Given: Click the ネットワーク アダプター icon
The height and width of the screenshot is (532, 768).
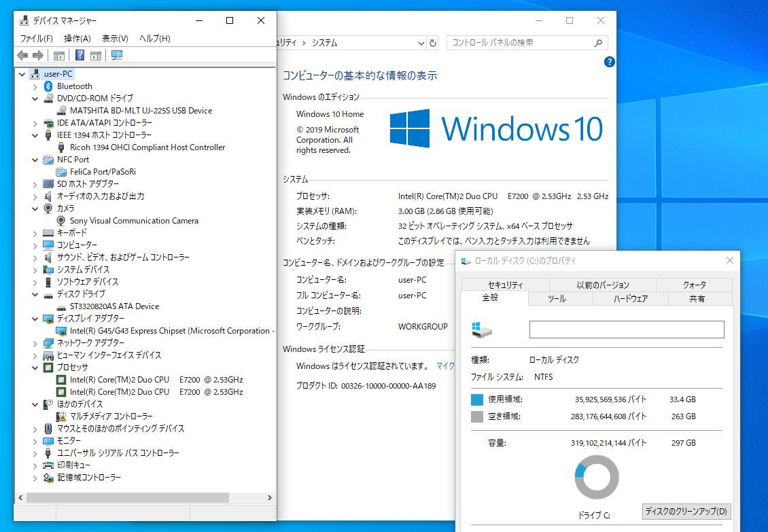Looking at the screenshot, I should [48, 343].
